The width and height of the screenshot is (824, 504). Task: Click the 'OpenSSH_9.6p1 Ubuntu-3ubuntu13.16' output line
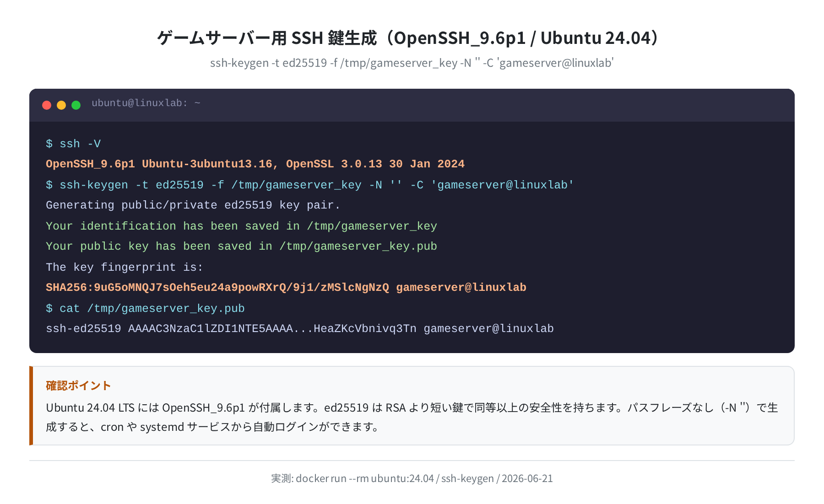point(255,164)
